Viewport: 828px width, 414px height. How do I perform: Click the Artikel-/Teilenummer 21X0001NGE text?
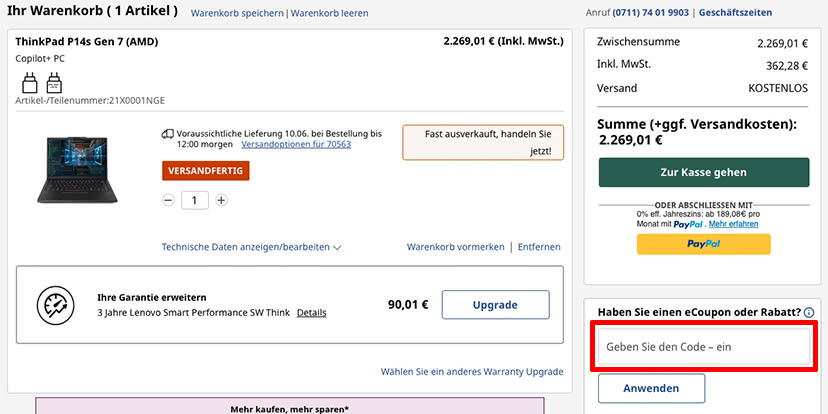tap(90, 100)
